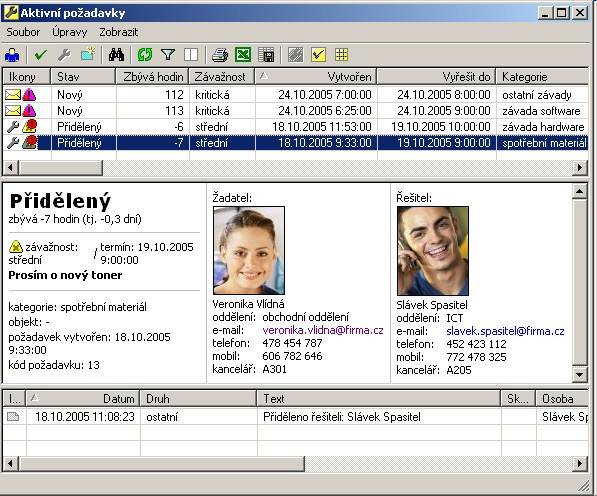Screen dimensions: 597x496
Task: Toggle the yellow grid toolbar icon
Action: tap(342, 55)
